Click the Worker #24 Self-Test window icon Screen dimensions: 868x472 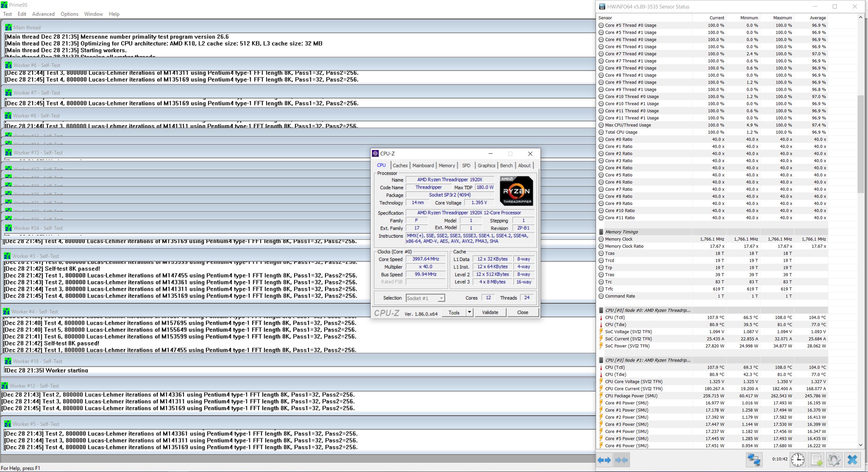pyautogui.click(x=8, y=228)
